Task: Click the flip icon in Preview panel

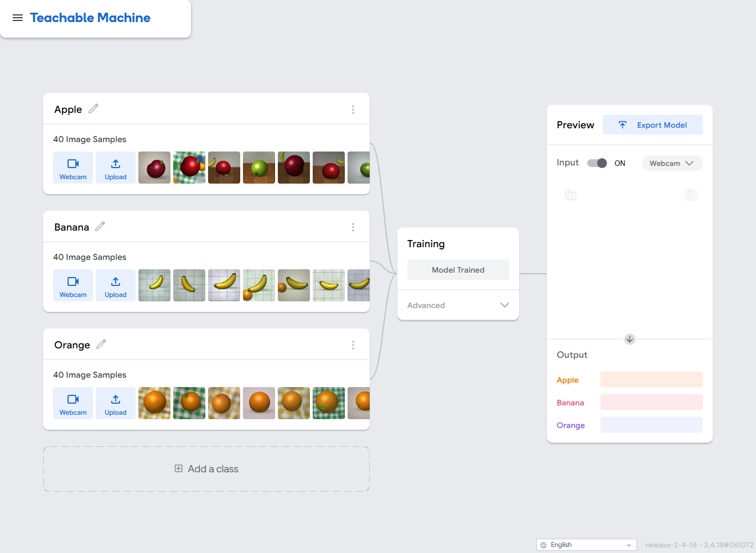Action: point(690,195)
